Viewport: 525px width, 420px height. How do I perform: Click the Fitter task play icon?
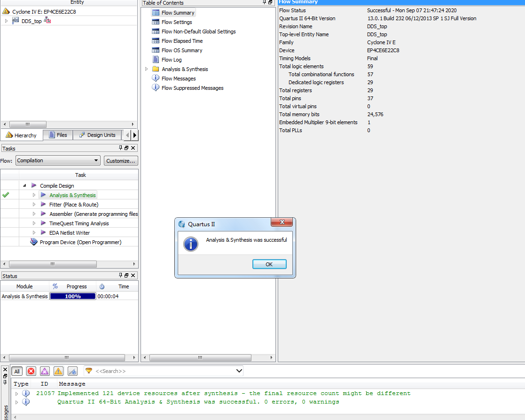tap(43, 205)
